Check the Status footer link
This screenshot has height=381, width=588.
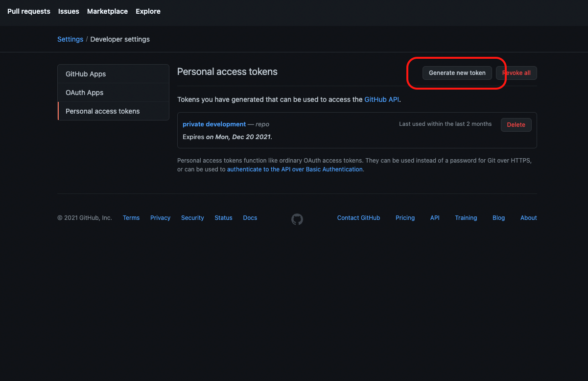click(x=223, y=218)
